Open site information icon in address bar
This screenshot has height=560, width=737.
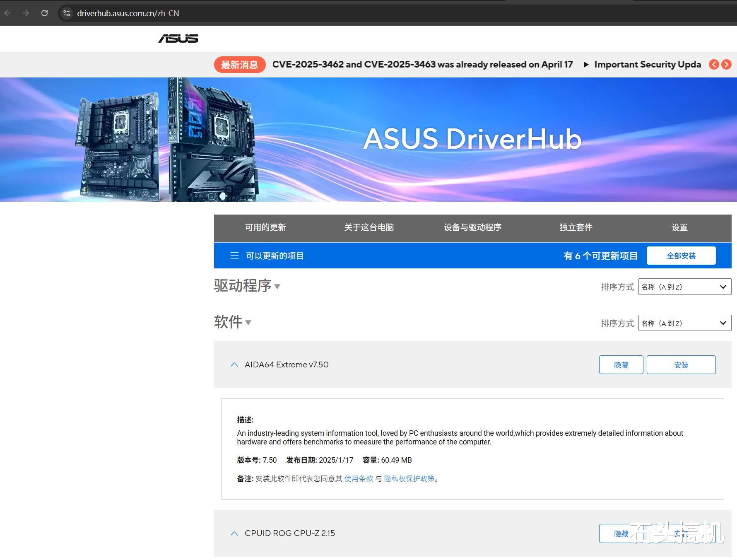pyautogui.click(x=67, y=13)
